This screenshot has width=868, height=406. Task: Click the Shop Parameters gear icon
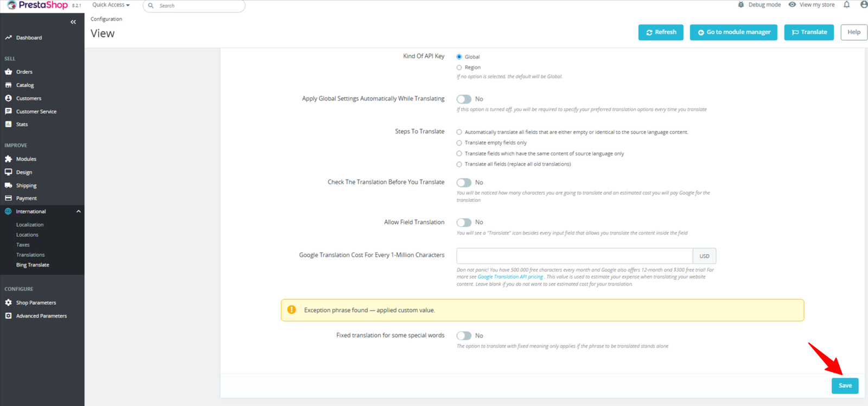pyautogui.click(x=8, y=302)
